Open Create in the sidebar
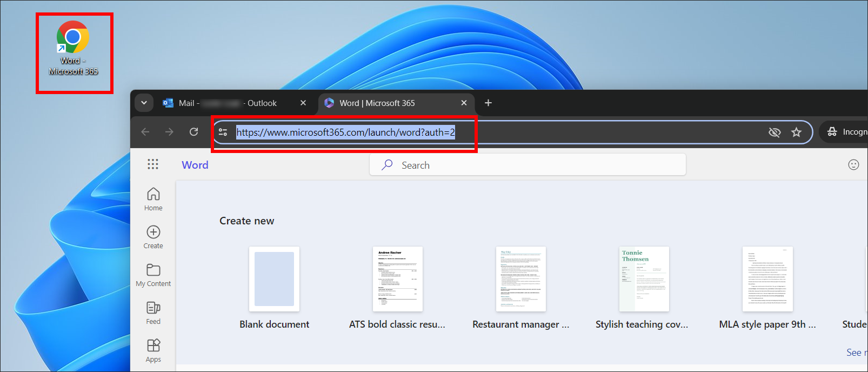 (x=153, y=237)
